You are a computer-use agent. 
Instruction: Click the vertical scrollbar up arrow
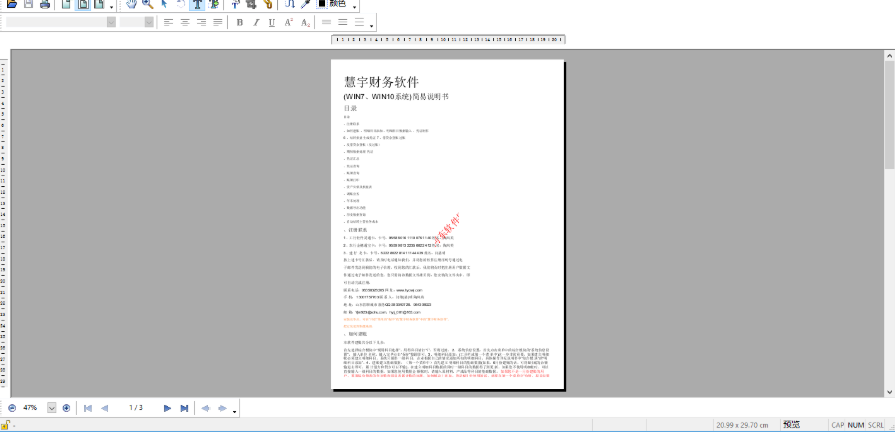pos(889,55)
